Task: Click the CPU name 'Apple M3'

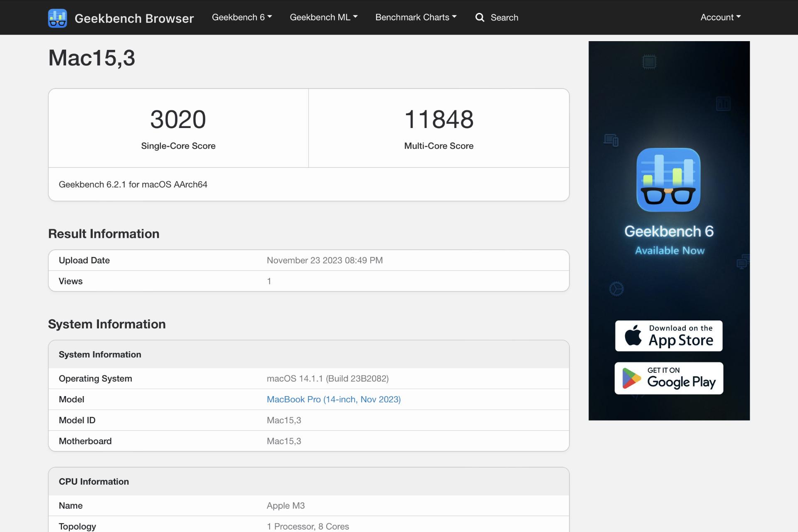Action: [286, 506]
